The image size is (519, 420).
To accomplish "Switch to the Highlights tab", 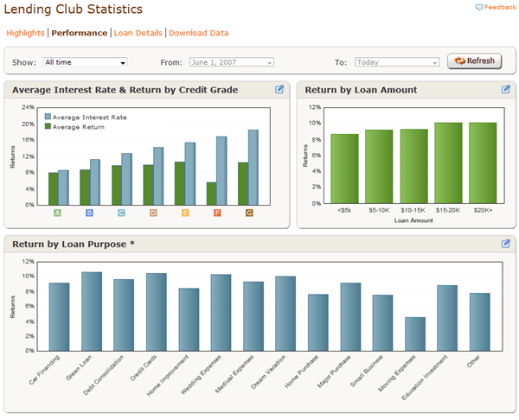I will (x=25, y=33).
